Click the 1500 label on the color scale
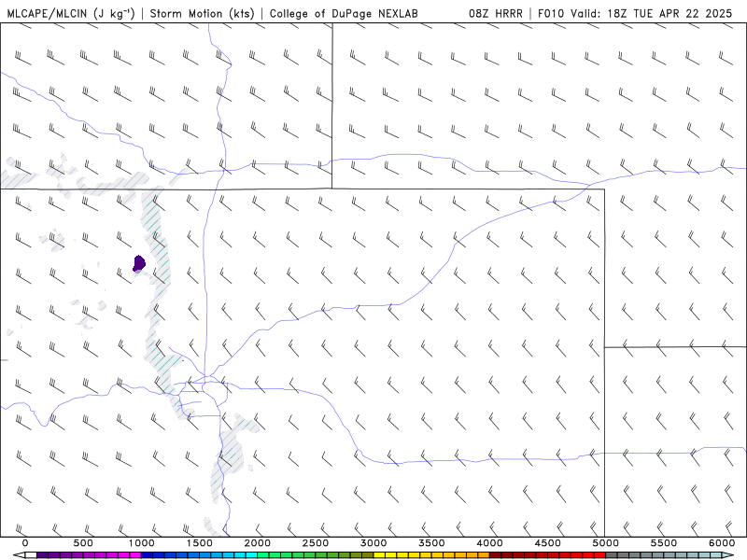Screen dimensions: 747x560 (199, 543)
